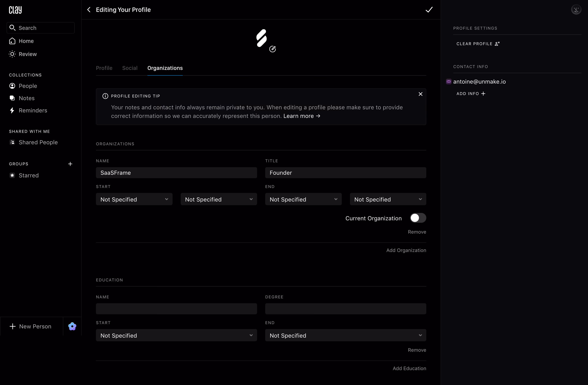Add a new group with plus icon
The height and width of the screenshot is (385, 588).
[x=70, y=164]
